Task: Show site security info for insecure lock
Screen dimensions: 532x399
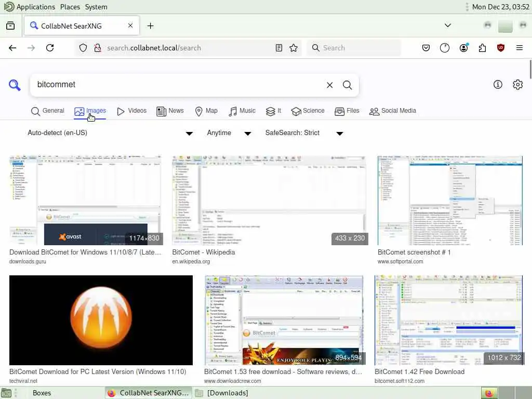Action: coord(98,48)
